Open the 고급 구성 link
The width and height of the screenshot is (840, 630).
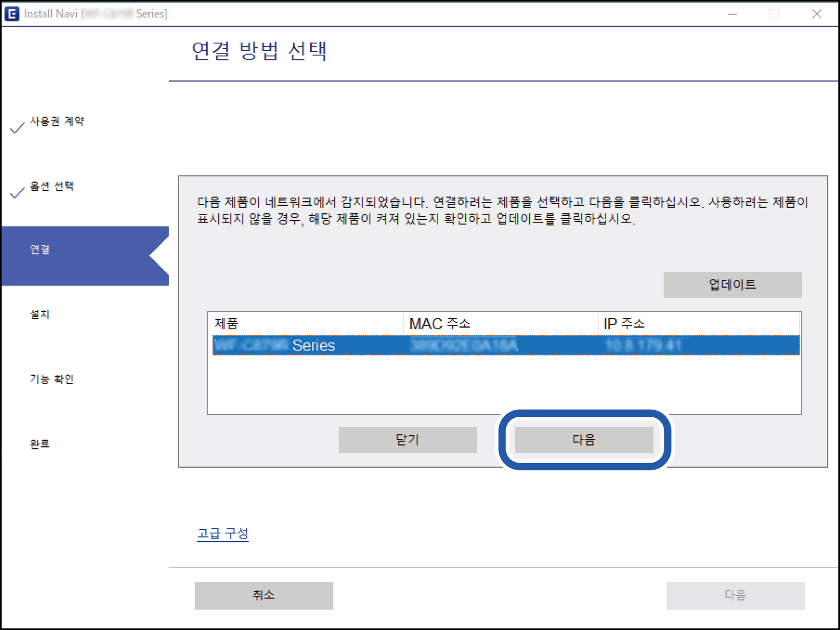pyautogui.click(x=223, y=533)
